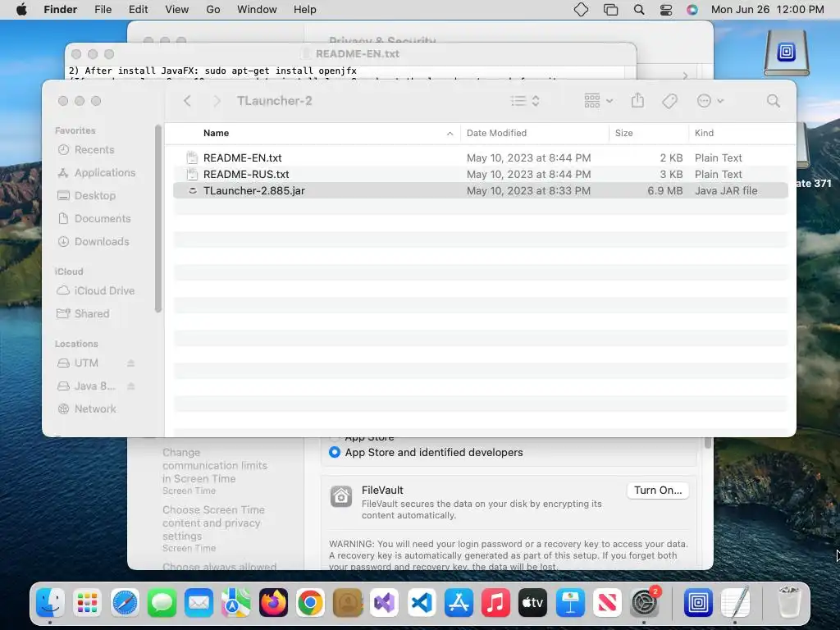Open Safari from the Dock
The width and height of the screenshot is (840, 630).
[125, 603]
